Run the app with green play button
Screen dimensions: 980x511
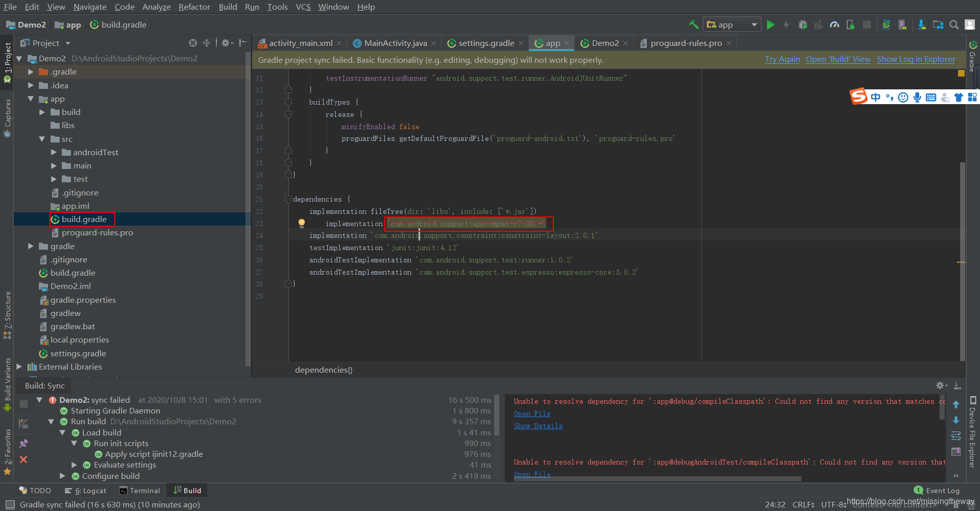tap(771, 25)
